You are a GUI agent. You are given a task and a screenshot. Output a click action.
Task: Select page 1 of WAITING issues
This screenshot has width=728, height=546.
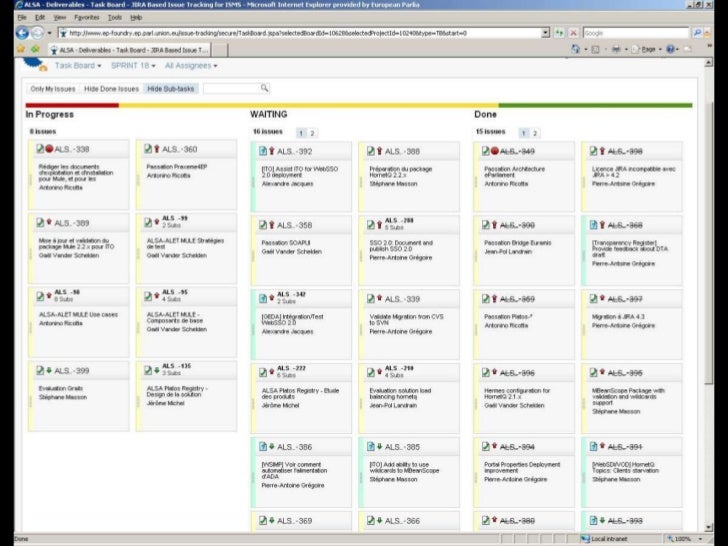301,133
